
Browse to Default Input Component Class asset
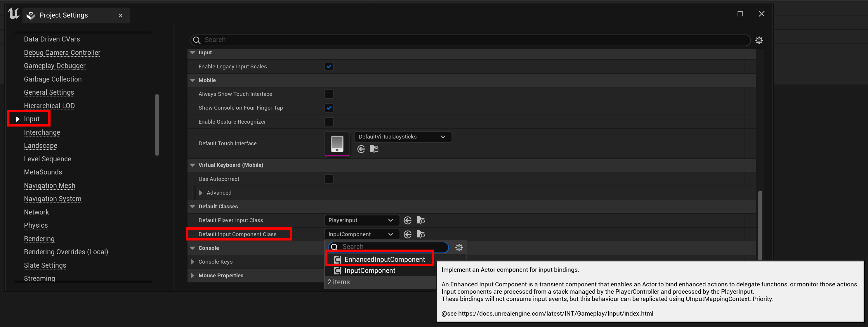pos(421,234)
